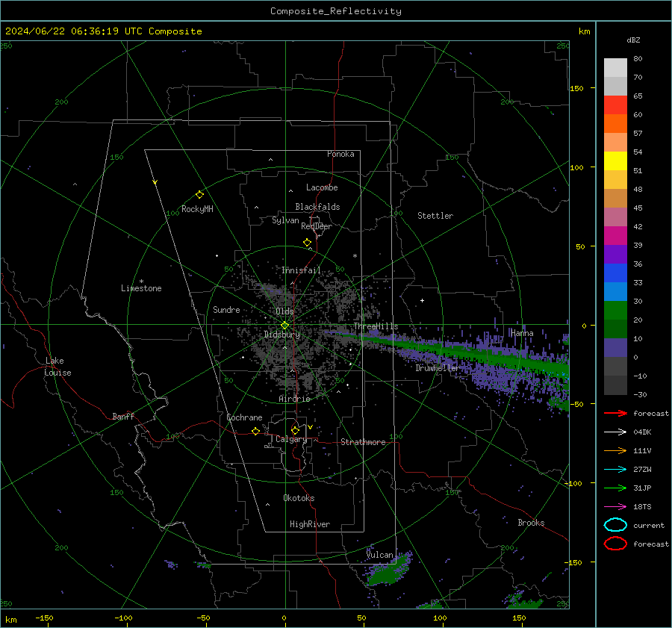The width and height of the screenshot is (672, 628).
Task: Click the Vulcan label
Action: pyautogui.click(x=380, y=555)
